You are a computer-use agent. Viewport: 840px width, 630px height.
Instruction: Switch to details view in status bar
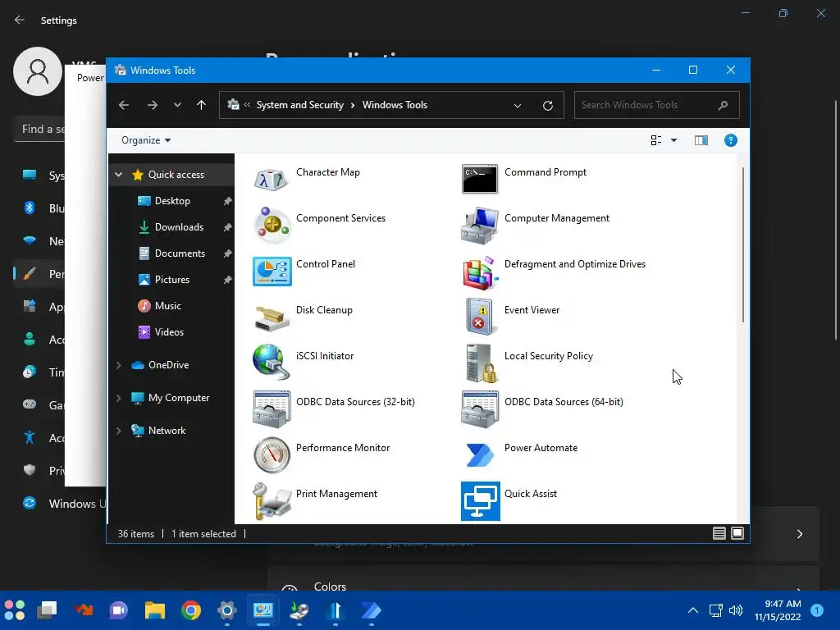(719, 533)
